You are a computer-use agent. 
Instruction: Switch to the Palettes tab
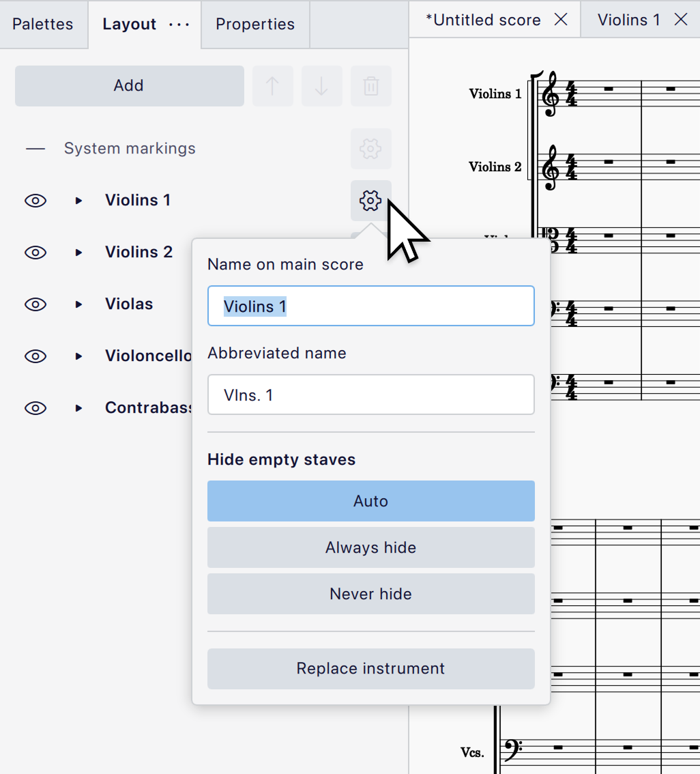[42, 24]
